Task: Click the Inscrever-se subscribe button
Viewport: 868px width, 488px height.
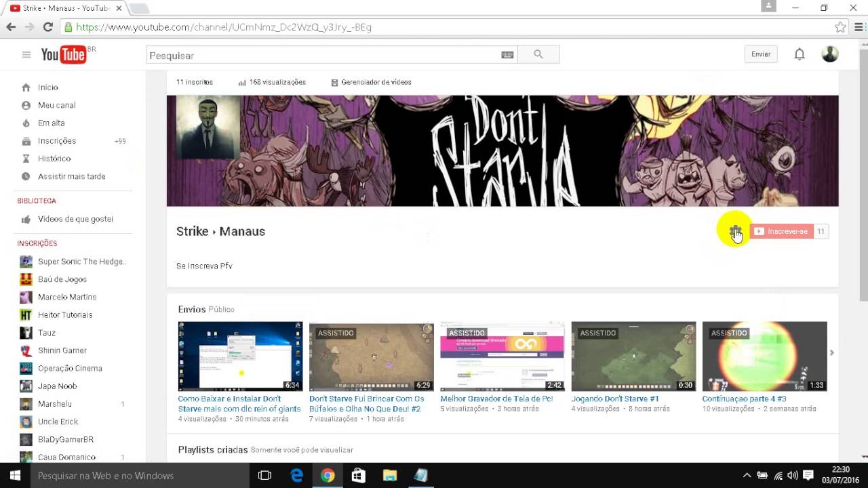Action: 781,231
